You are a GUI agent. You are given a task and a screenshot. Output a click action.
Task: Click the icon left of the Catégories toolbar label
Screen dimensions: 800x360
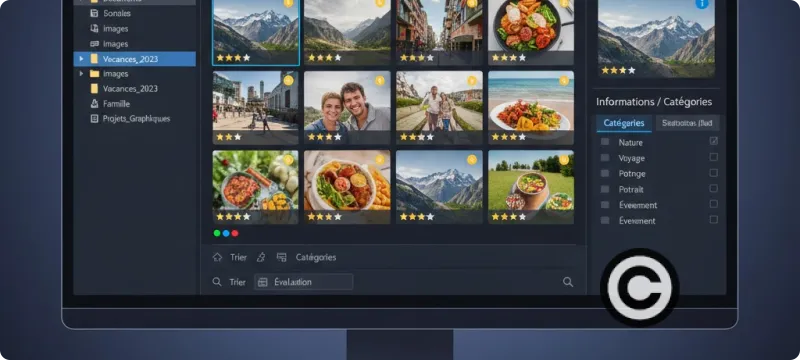point(282,257)
